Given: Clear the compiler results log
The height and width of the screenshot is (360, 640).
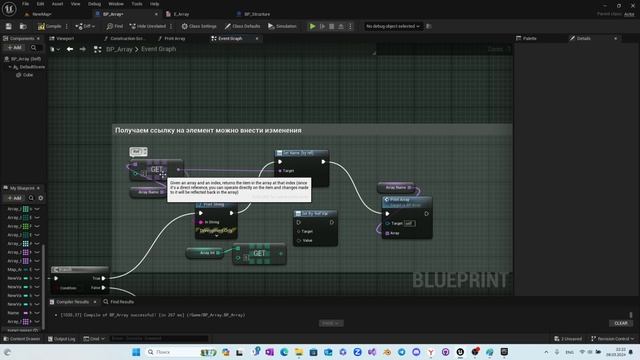Looking at the screenshot, I should pyautogui.click(x=621, y=323).
